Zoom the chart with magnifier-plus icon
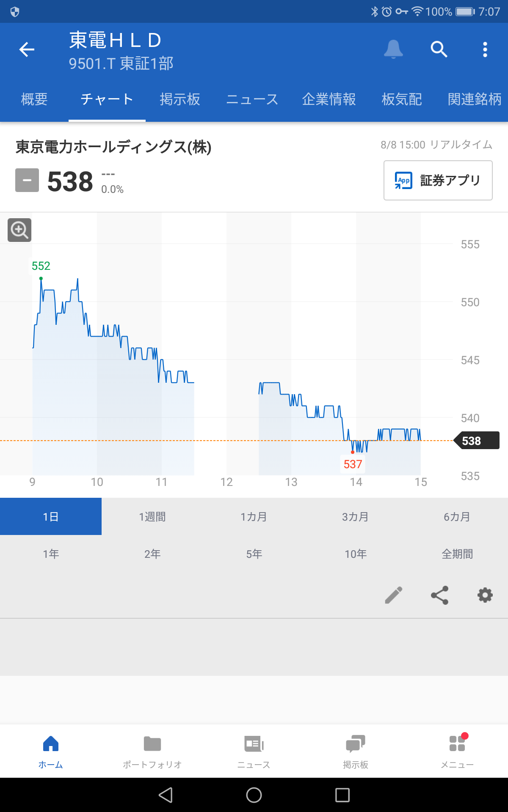This screenshot has height=812, width=508. 19,230
